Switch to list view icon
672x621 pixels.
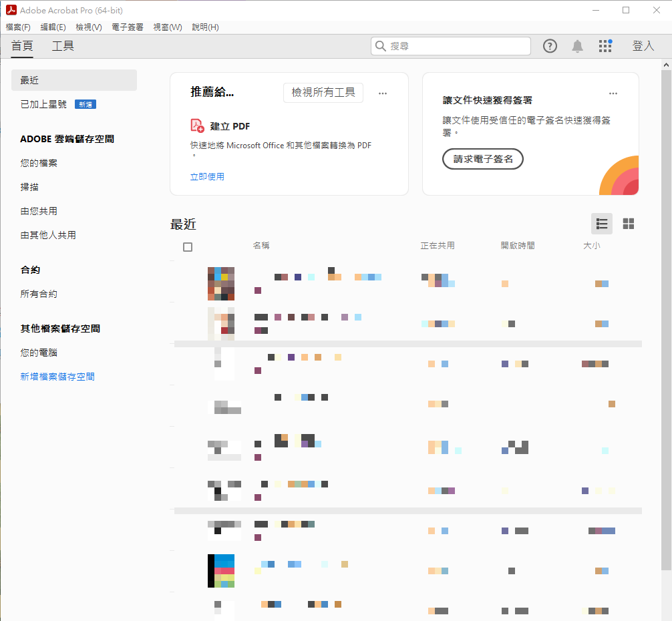601,224
